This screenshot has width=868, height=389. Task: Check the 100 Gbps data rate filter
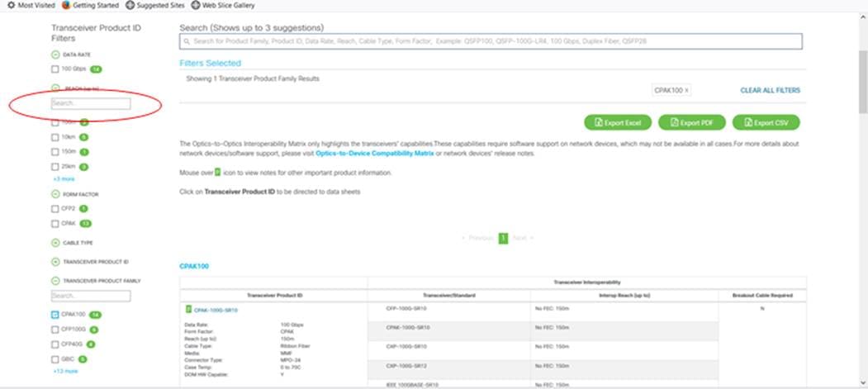click(55, 69)
